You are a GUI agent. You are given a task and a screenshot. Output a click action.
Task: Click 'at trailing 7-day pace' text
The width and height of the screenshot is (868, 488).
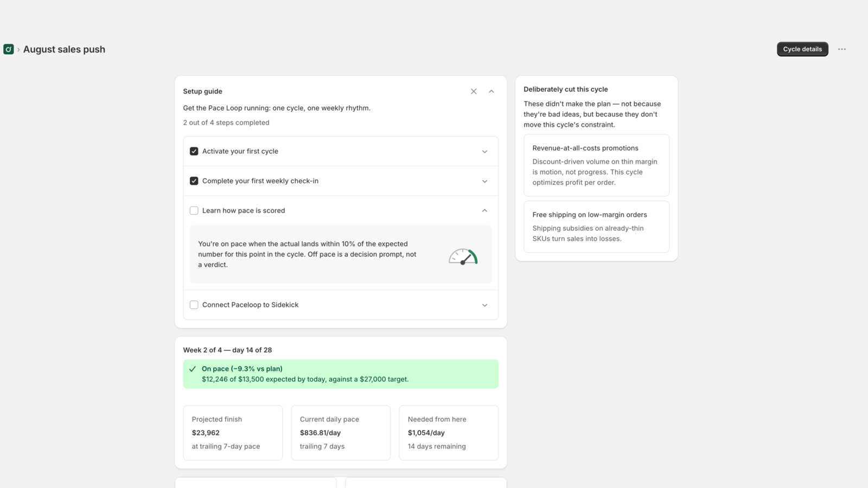pyautogui.click(x=226, y=446)
